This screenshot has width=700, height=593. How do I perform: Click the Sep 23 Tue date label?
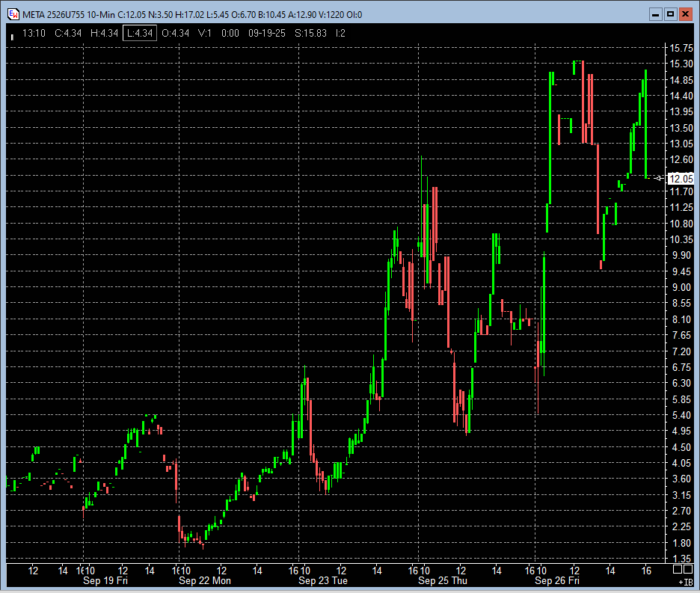click(x=322, y=580)
